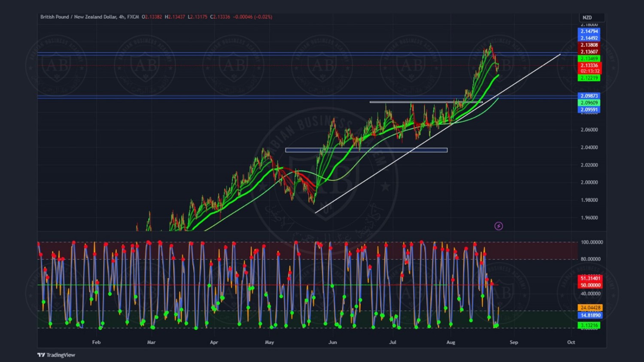Click the May label on time axis
644x362 pixels.
(x=269, y=342)
